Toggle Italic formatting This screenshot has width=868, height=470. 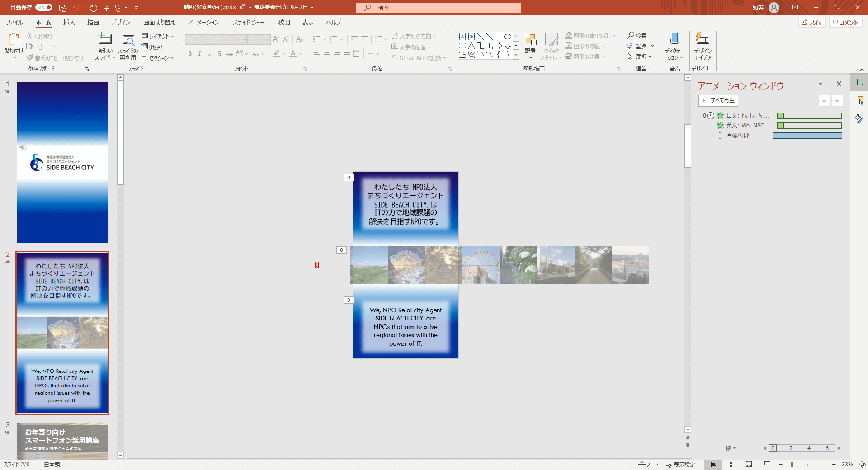[200, 54]
